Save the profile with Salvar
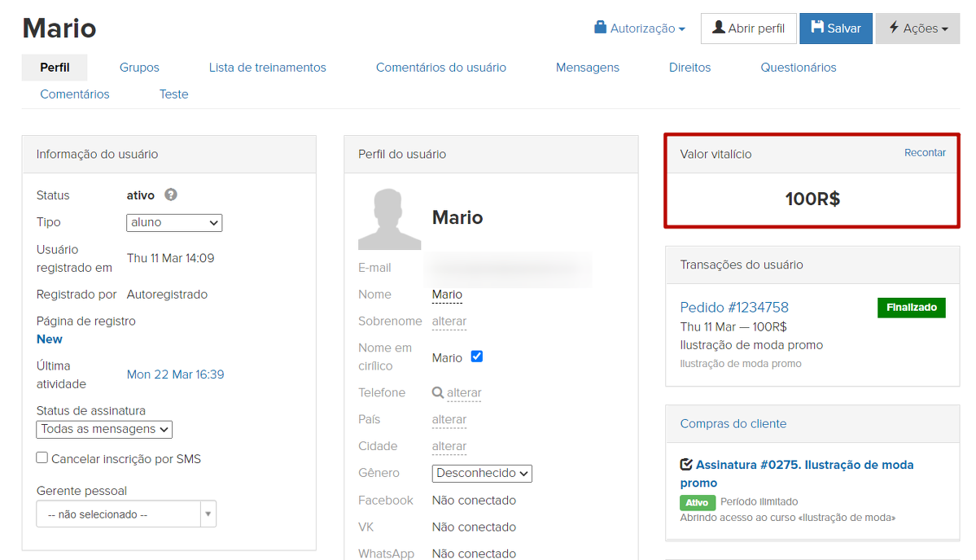This screenshot has width=976, height=560. pyautogui.click(x=836, y=28)
